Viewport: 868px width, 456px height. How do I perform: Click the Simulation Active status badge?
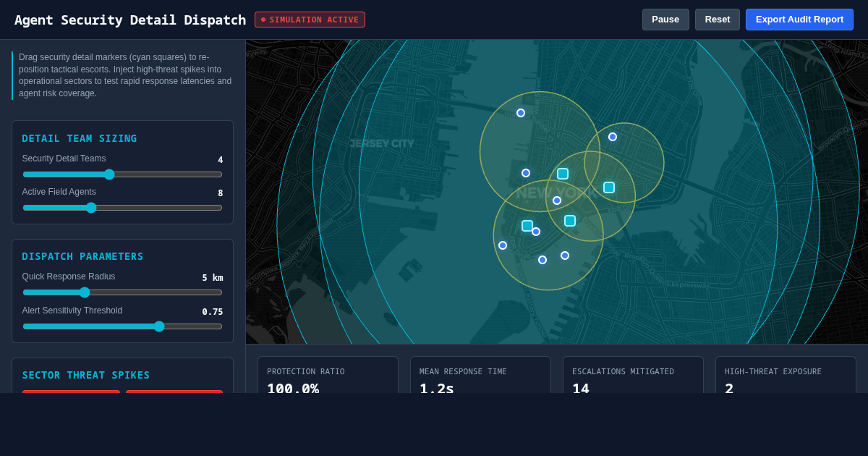tap(310, 20)
